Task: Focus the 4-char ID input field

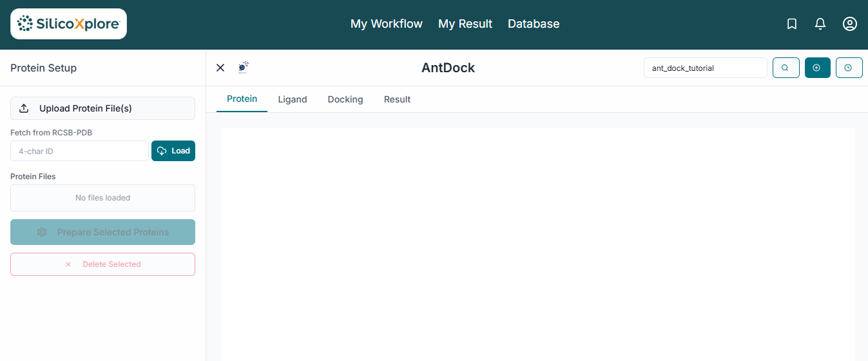Action: pyautogui.click(x=79, y=151)
